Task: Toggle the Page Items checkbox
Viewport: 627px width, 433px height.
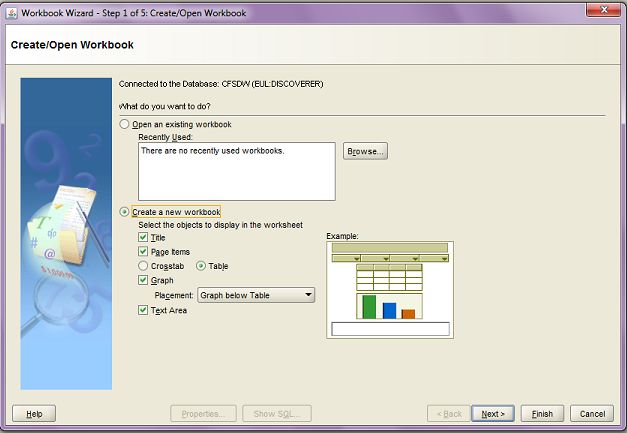Action: [x=143, y=251]
